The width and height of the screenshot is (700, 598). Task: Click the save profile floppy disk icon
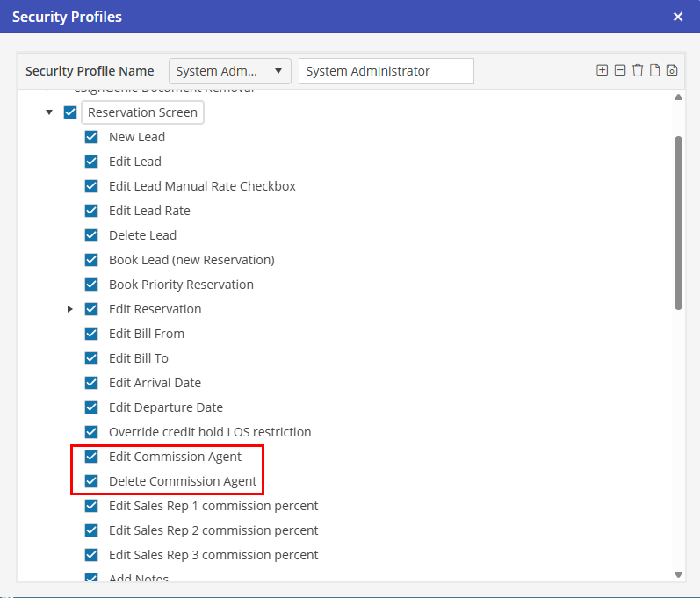[672, 70]
